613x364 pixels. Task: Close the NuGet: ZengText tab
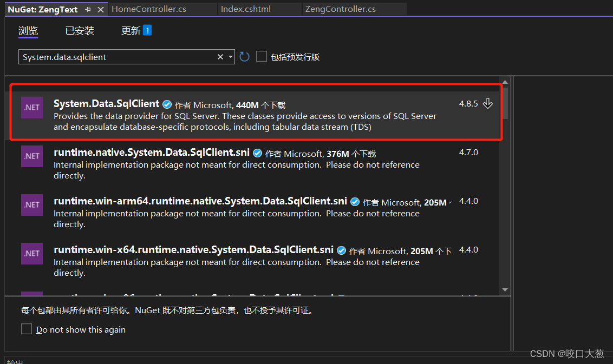pos(101,9)
